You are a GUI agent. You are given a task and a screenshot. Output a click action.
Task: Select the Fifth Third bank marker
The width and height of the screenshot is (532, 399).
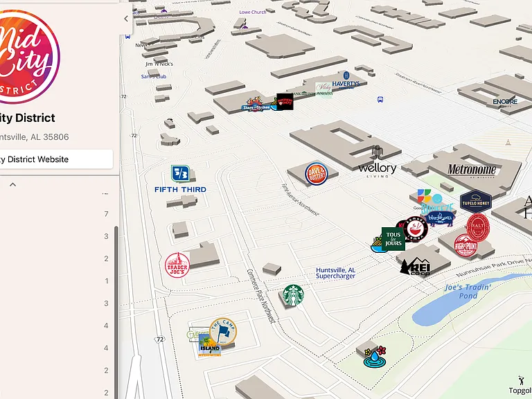tap(180, 179)
